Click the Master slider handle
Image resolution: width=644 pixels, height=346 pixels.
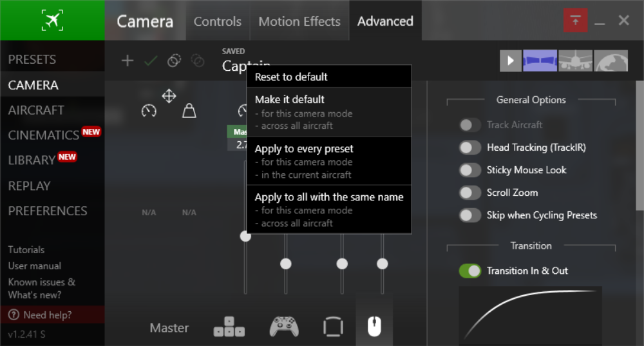245,236
